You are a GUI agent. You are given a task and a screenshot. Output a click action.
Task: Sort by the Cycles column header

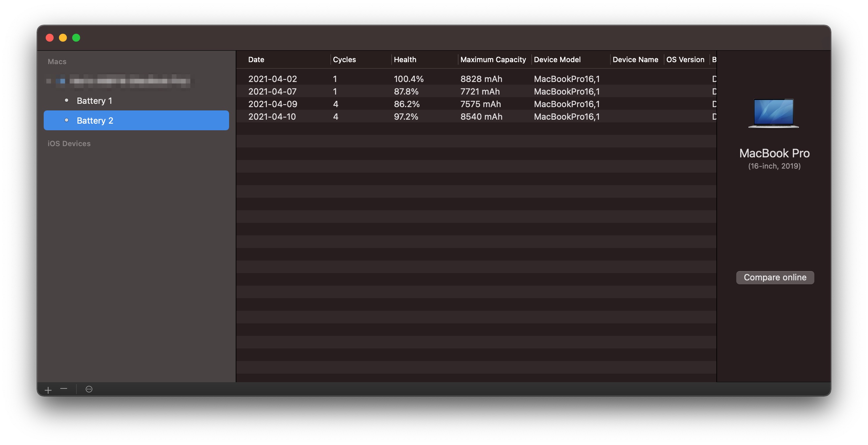pyautogui.click(x=344, y=60)
